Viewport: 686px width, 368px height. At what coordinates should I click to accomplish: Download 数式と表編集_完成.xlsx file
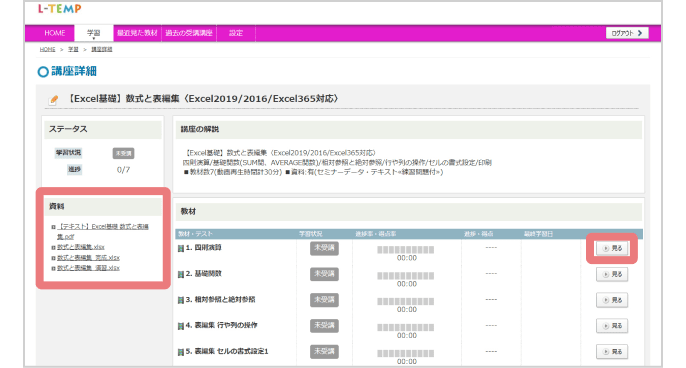88,258
